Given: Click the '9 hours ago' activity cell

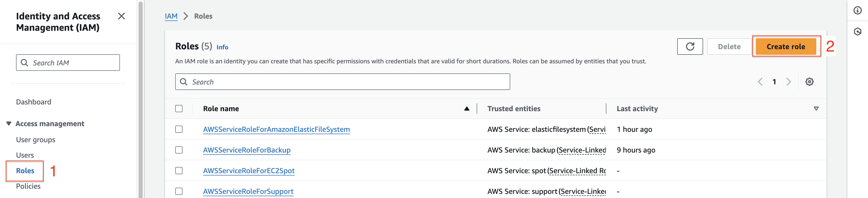Looking at the screenshot, I should [x=636, y=150].
